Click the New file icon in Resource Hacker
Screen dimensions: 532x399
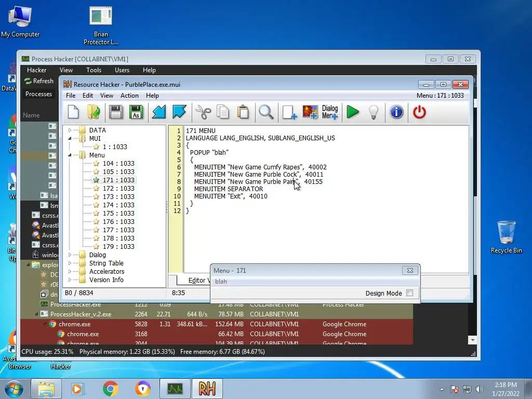73,112
